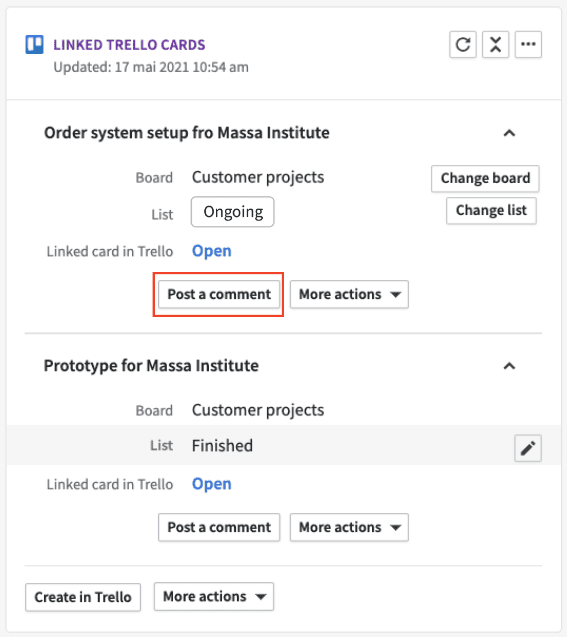Click the Create in Trello button
The height and width of the screenshot is (637, 567).
point(83,597)
